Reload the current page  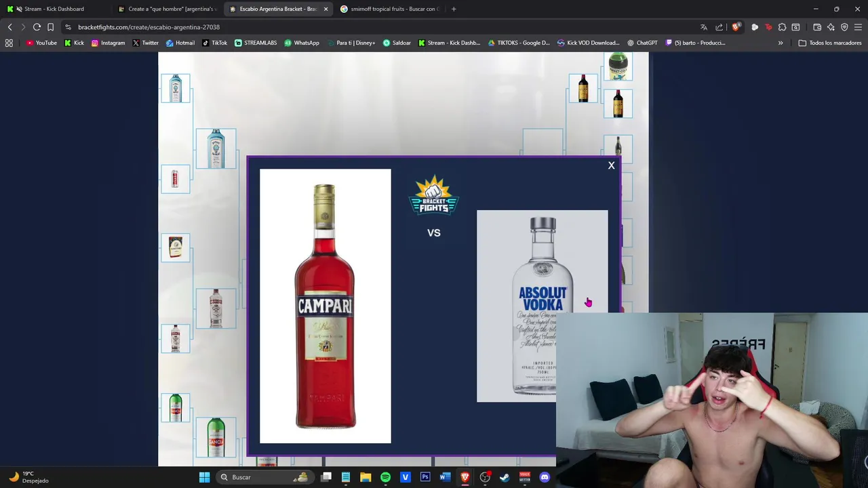tap(37, 27)
